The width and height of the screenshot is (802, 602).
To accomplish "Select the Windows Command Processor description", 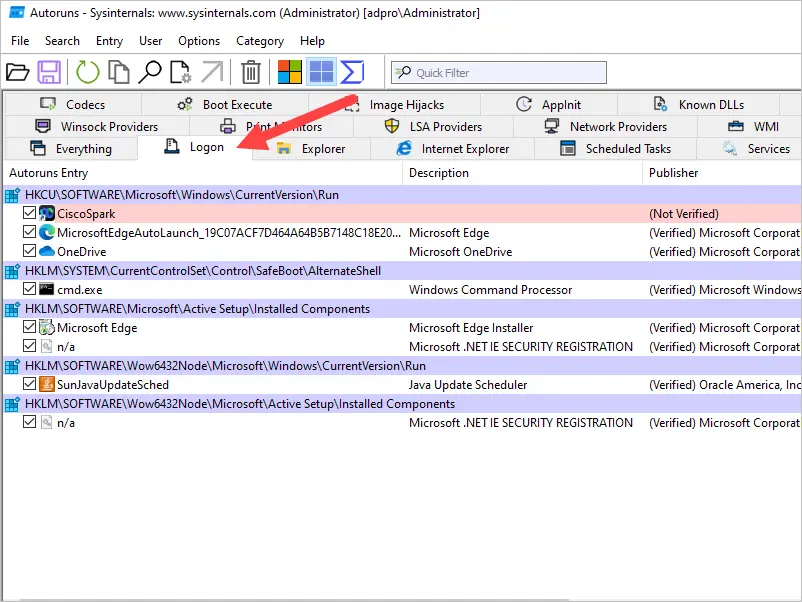I will click(x=490, y=289).
